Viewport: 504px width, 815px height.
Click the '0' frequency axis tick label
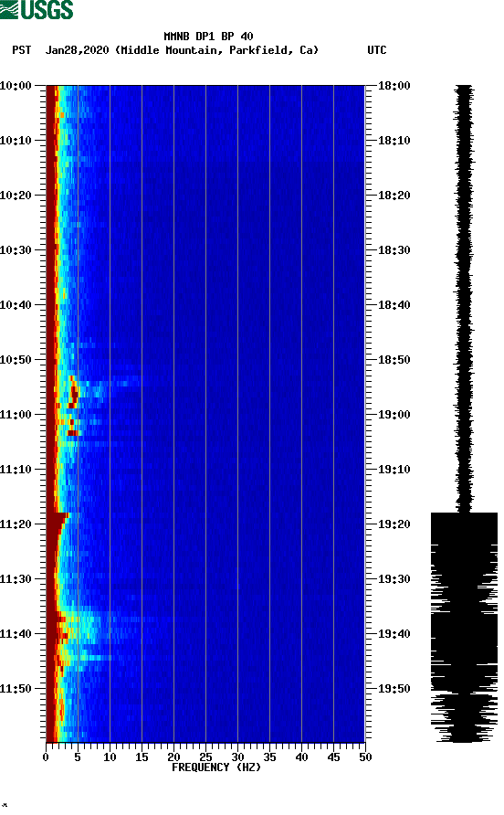click(46, 757)
